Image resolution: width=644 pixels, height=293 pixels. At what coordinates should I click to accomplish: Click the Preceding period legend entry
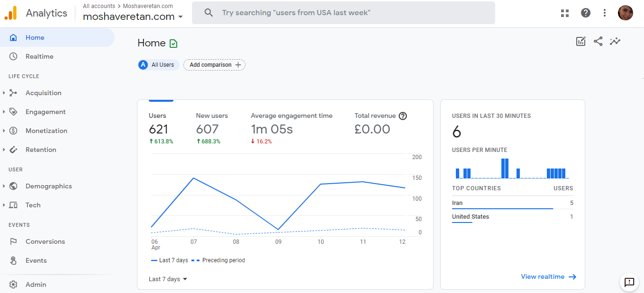(x=219, y=260)
